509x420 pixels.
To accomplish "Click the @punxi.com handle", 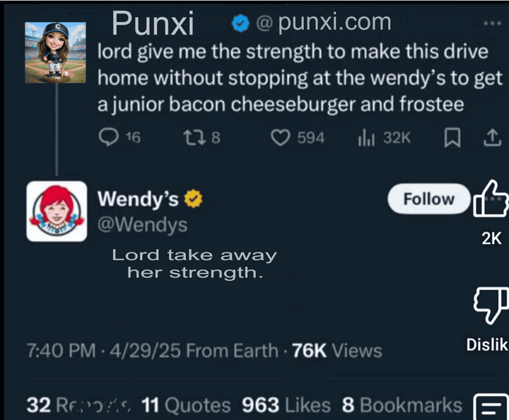I will click(x=324, y=23).
